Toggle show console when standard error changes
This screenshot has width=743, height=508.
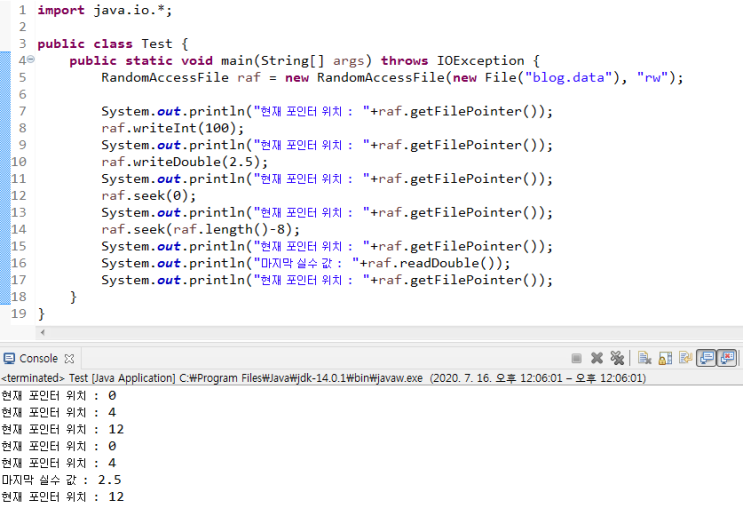tap(727, 358)
